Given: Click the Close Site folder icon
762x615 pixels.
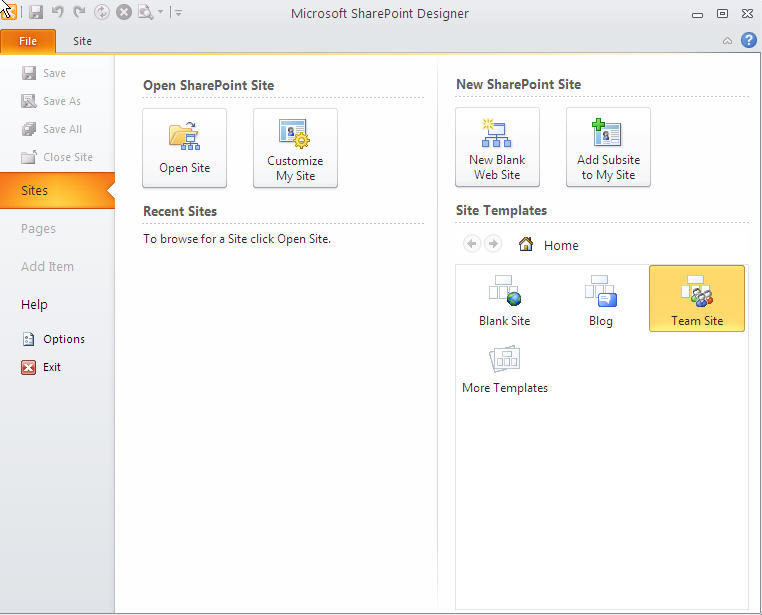Looking at the screenshot, I should click(29, 157).
